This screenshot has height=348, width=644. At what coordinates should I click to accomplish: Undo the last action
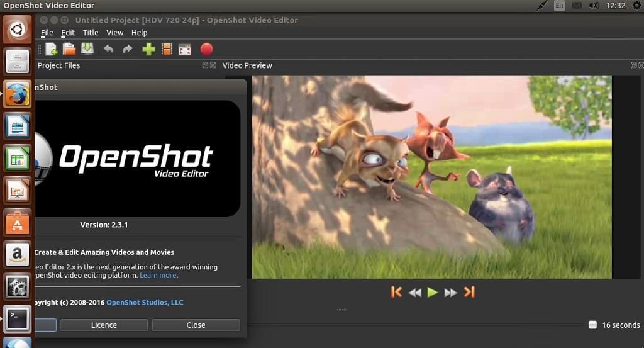108,49
